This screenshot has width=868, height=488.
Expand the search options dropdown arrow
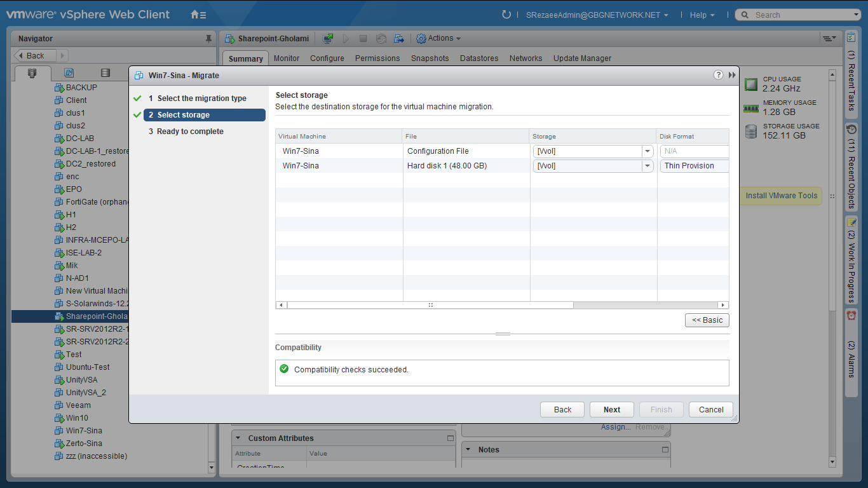[x=856, y=15]
